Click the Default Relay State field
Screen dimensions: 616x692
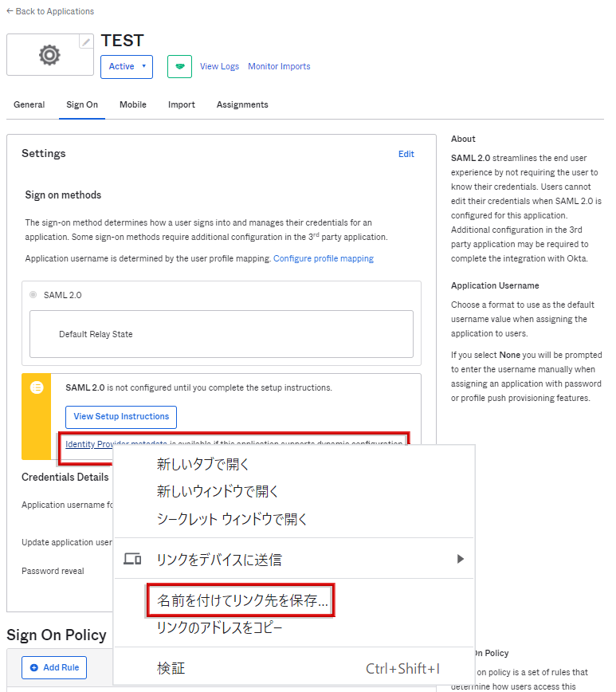click(x=222, y=334)
